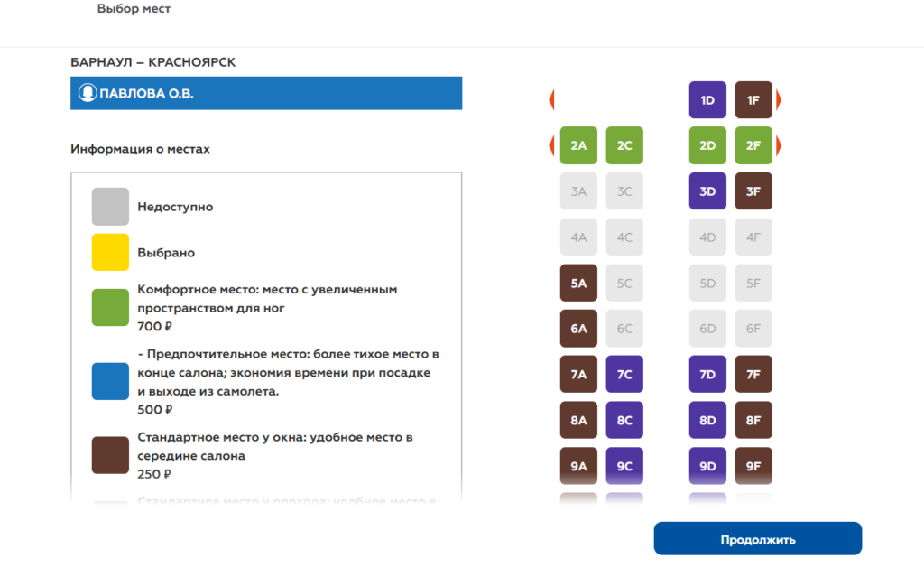Click the yellow Выбрано legend swatch
The width and height of the screenshot is (924, 577).
(x=110, y=252)
